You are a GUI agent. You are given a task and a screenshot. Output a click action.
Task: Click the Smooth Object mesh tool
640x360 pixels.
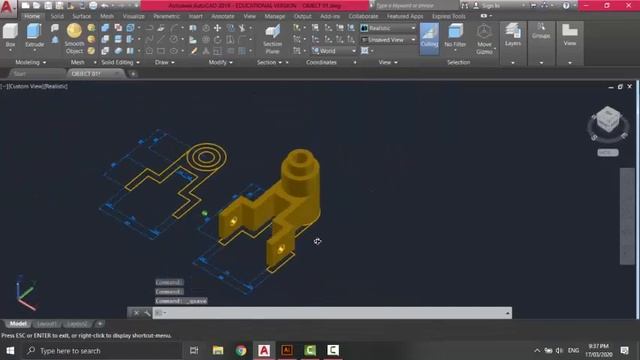coord(74,39)
